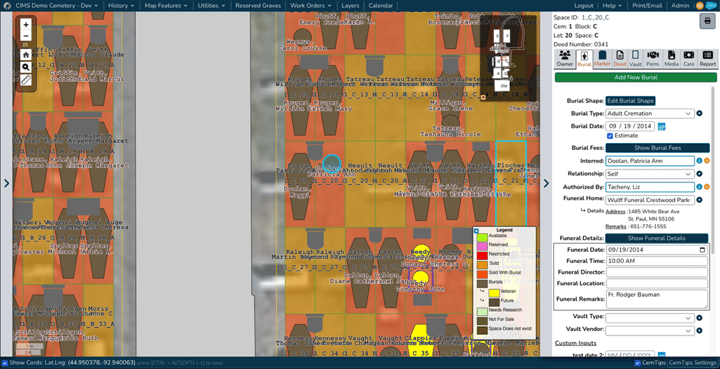Open the Map Features menu
This screenshot has width=720, height=369.
point(166,6)
